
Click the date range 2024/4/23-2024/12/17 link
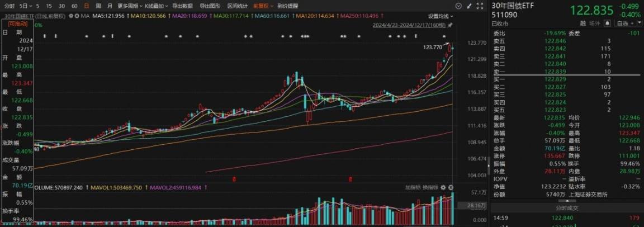pyautogui.click(x=409, y=26)
